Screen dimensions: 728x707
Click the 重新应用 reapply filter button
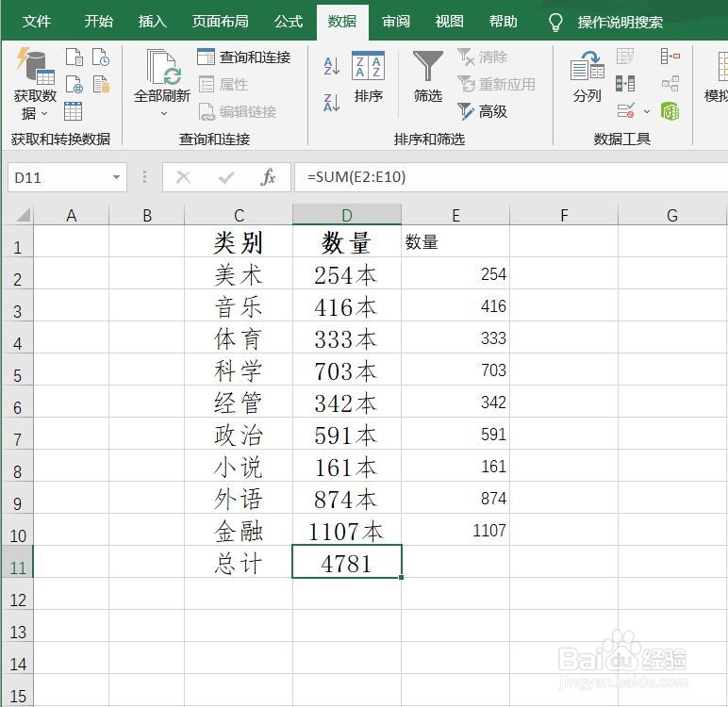pyautogui.click(x=496, y=85)
